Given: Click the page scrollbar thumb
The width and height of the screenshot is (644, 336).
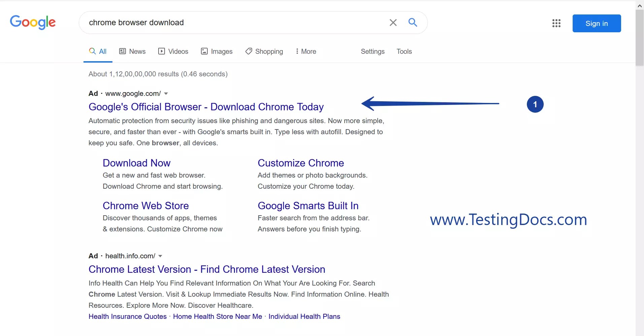Looking at the screenshot, I should [640, 38].
